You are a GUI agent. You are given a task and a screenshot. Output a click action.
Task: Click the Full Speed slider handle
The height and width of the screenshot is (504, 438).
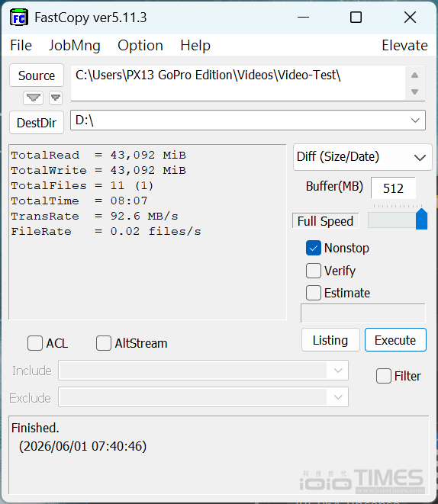click(421, 219)
